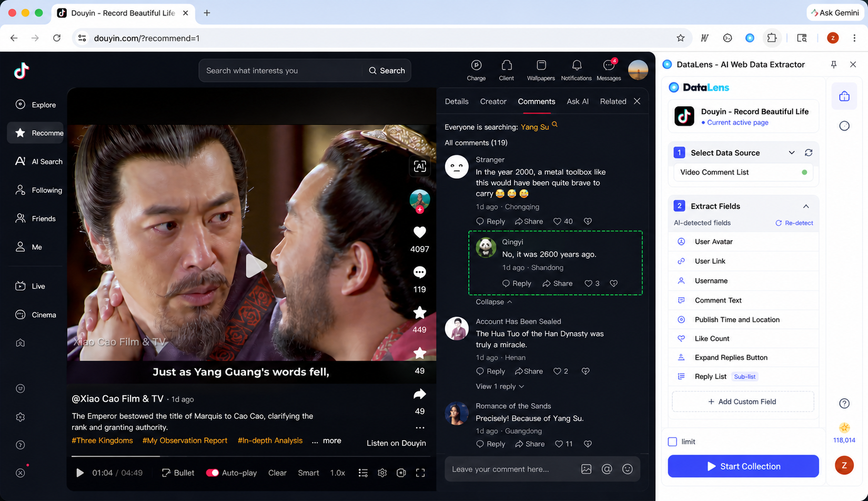Refresh the Select Data Source section
The width and height of the screenshot is (868, 501).
(x=809, y=152)
